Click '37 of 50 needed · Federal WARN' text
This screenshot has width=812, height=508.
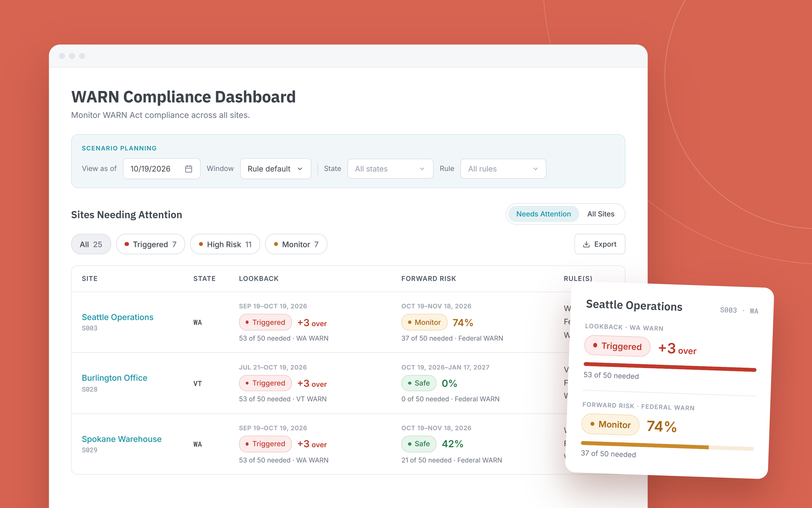452,338
